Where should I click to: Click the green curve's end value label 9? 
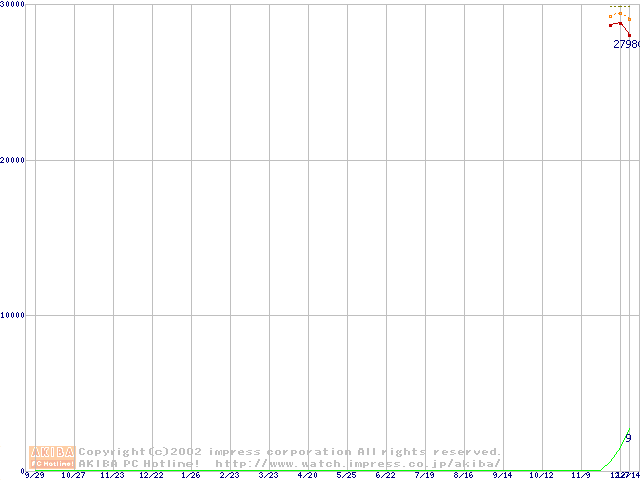628,437
